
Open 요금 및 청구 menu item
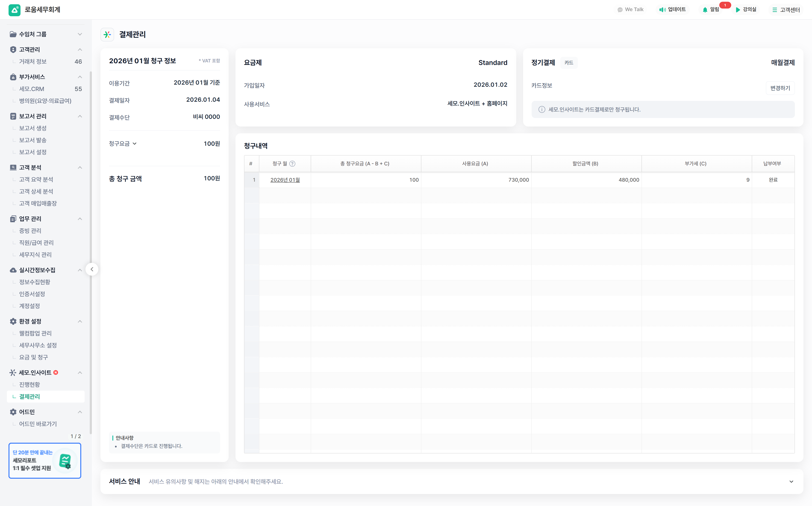(34, 357)
